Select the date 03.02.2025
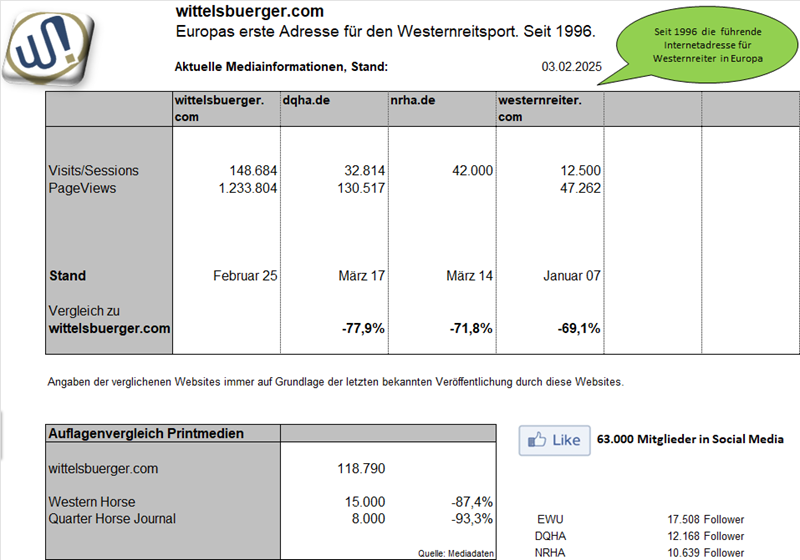800x560 pixels. [571, 67]
